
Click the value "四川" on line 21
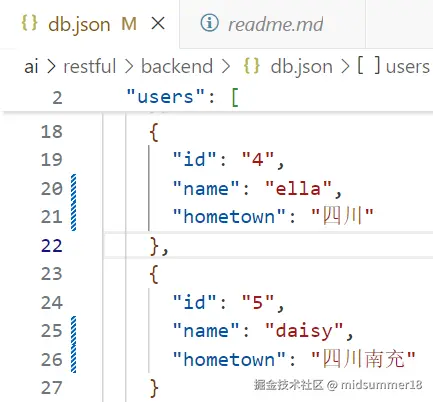342,216
